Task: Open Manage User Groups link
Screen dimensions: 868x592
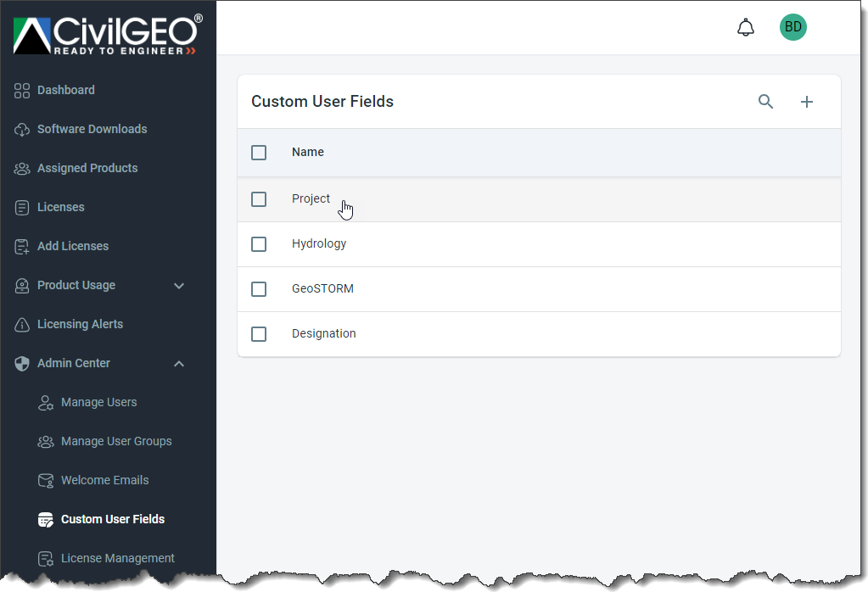Action: click(x=116, y=442)
